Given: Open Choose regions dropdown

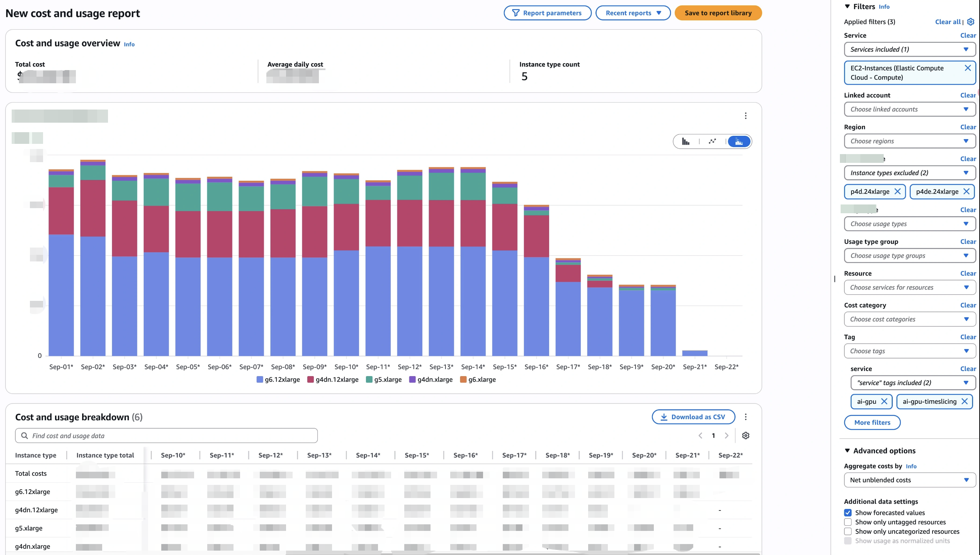Looking at the screenshot, I should click(910, 141).
